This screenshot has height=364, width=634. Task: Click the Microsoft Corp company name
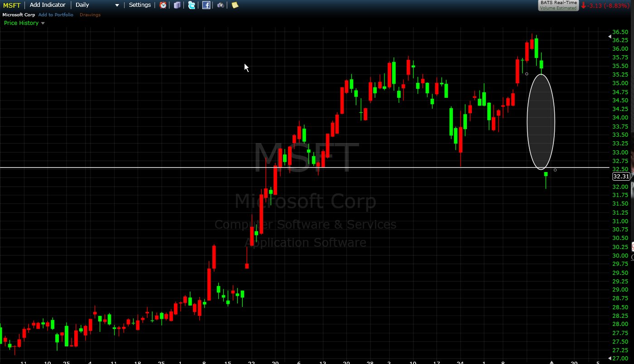19,15
